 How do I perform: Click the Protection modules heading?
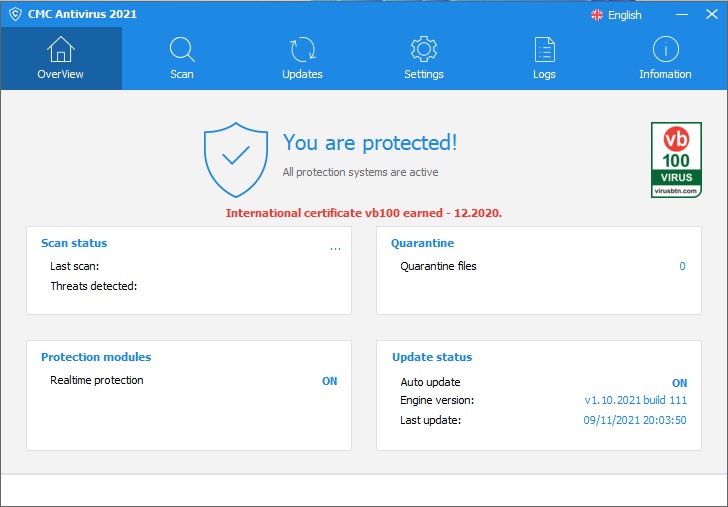pyautogui.click(x=96, y=357)
